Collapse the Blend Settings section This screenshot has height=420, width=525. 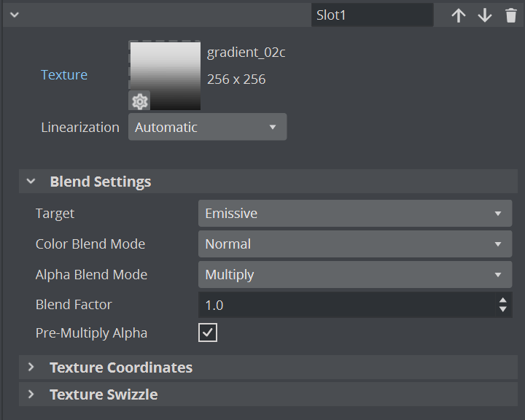[31, 182]
